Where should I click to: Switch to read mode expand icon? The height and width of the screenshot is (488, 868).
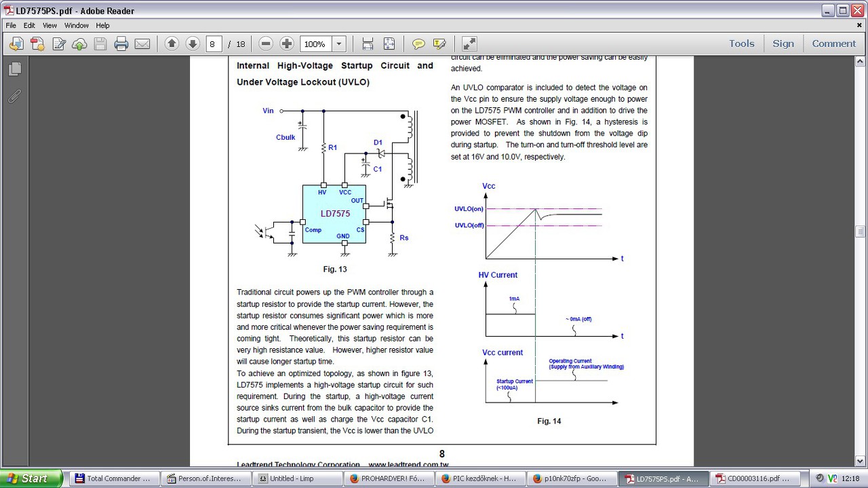[469, 44]
